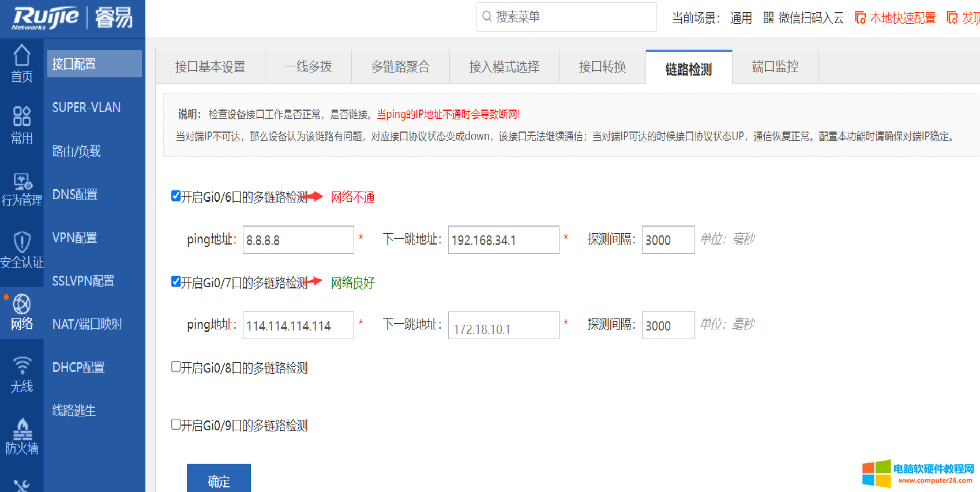Click the 微信扫码入云 QR icon
980x492 pixels.
[768, 18]
